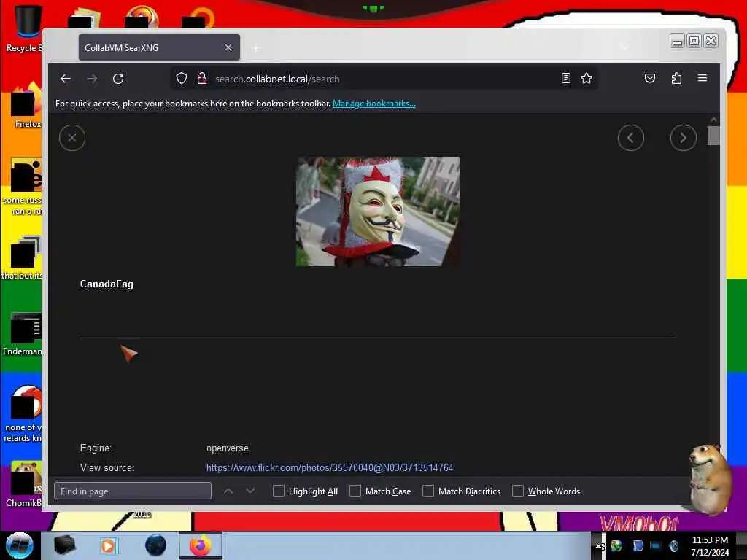Click the Firefox icon in the taskbar

[x=201, y=545]
